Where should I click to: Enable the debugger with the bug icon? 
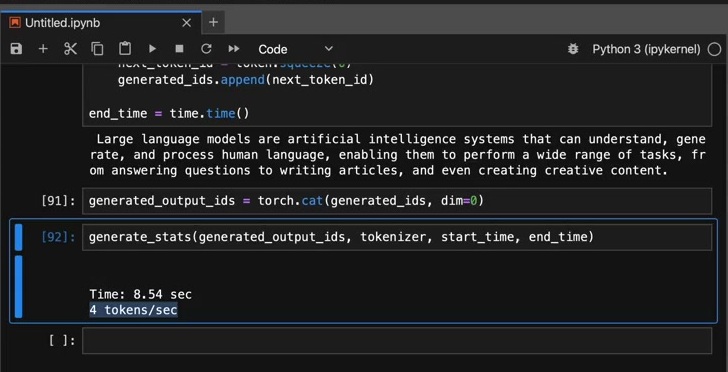tap(573, 49)
